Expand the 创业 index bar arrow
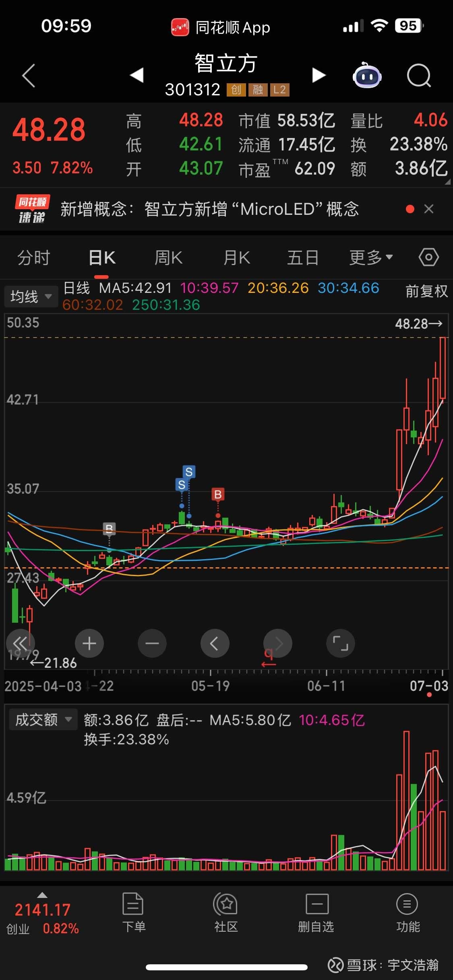453x980 pixels. point(42,895)
